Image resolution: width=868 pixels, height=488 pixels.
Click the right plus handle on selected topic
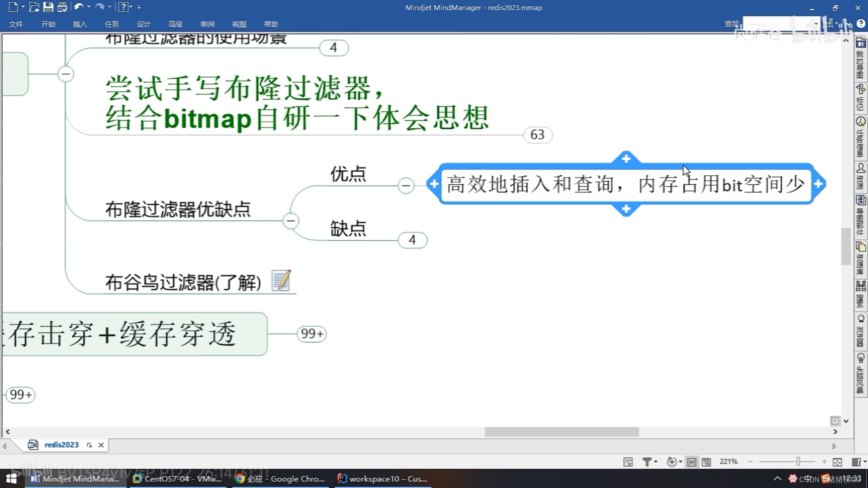818,184
